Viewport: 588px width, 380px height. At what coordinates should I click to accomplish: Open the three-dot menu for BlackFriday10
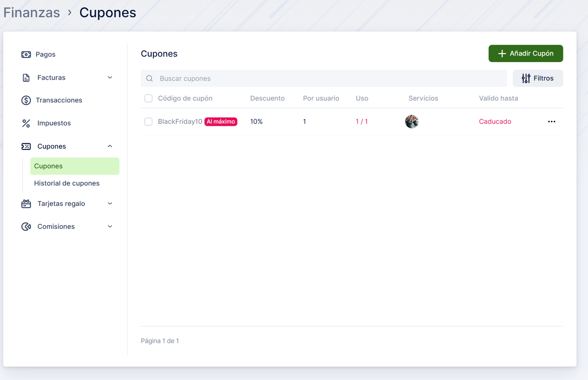(552, 122)
